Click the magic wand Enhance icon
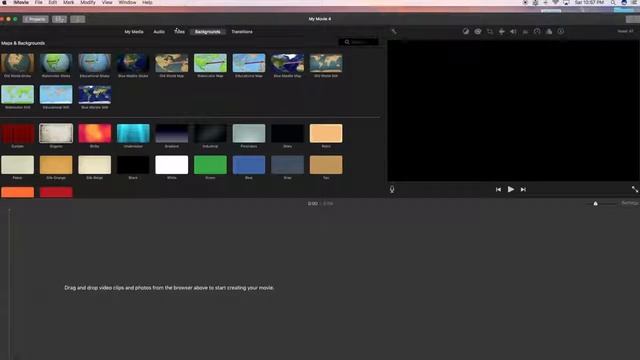This screenshot has height=360, width=640. click(394, 31)
